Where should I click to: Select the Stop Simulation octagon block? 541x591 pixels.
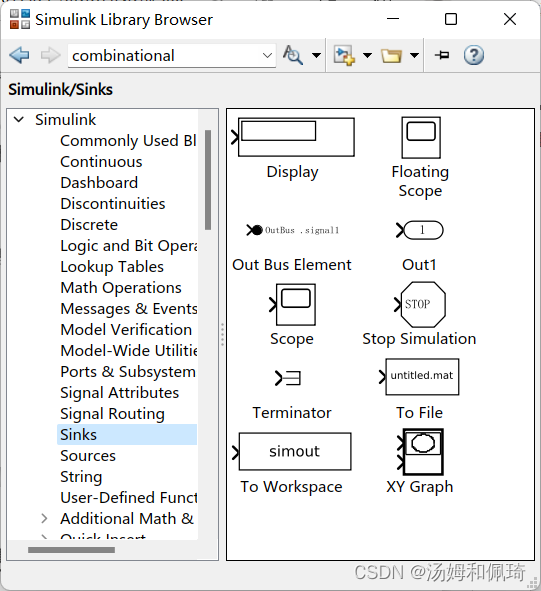pyautogui.click(x=420, y=304)
